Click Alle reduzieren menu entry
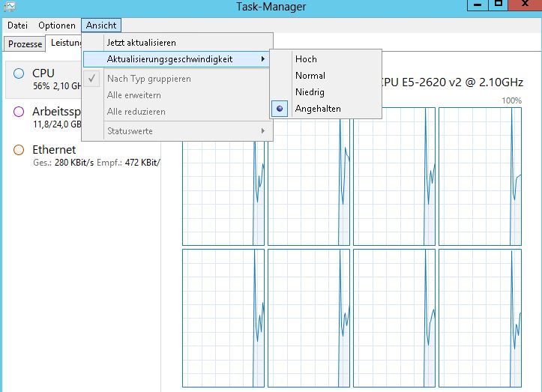Image resolution: width=542 pixels, height=392 pixels. [178, 112]
